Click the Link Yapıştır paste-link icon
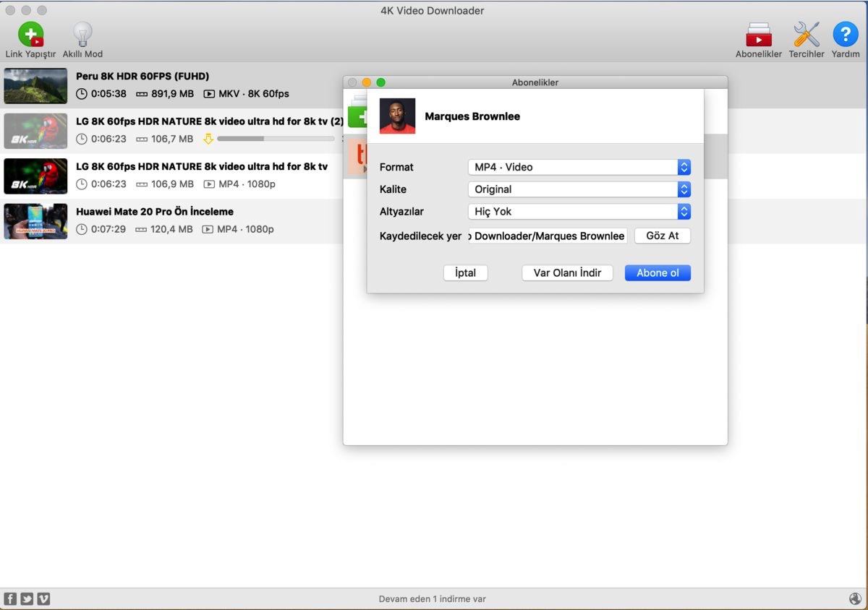 pyautogui.click(x=30, y=35)
